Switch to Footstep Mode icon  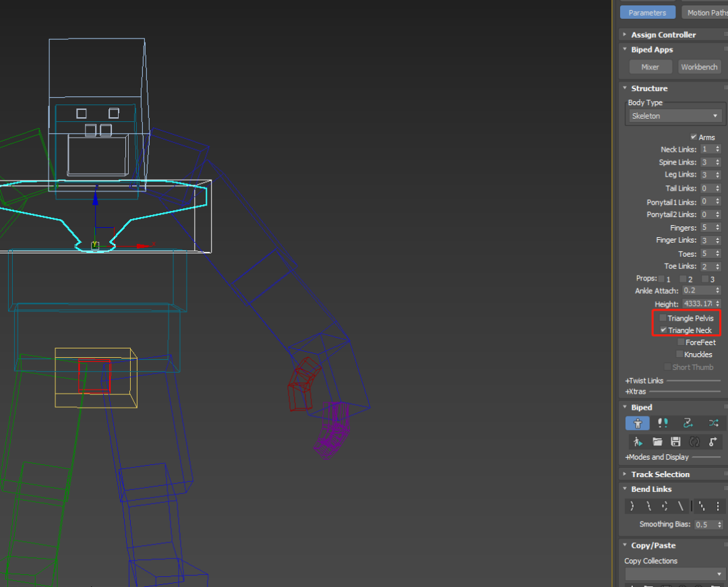tap(663, 423)
